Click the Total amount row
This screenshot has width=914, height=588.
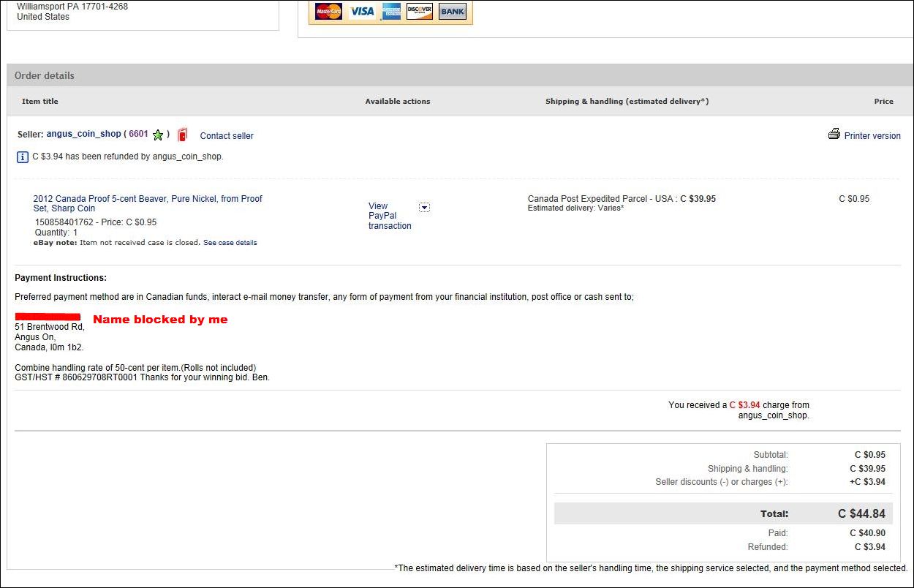(x=725, y=513)
